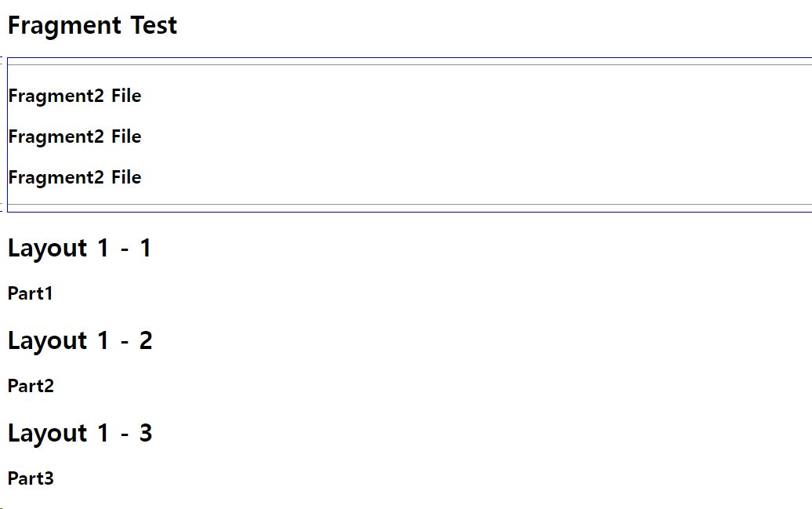Click the "Fragment Test" page heading
The image size is (812, 509).
coord(92,25)
